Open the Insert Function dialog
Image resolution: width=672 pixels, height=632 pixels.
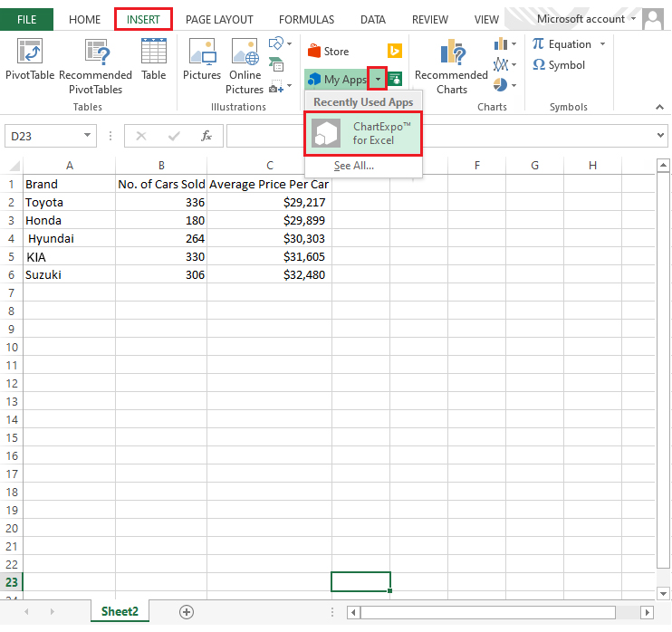click(206, 136)
